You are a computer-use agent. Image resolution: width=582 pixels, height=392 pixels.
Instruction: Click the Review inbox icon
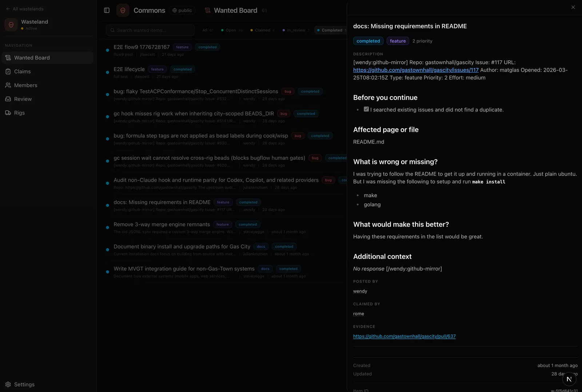coord(8,99)
